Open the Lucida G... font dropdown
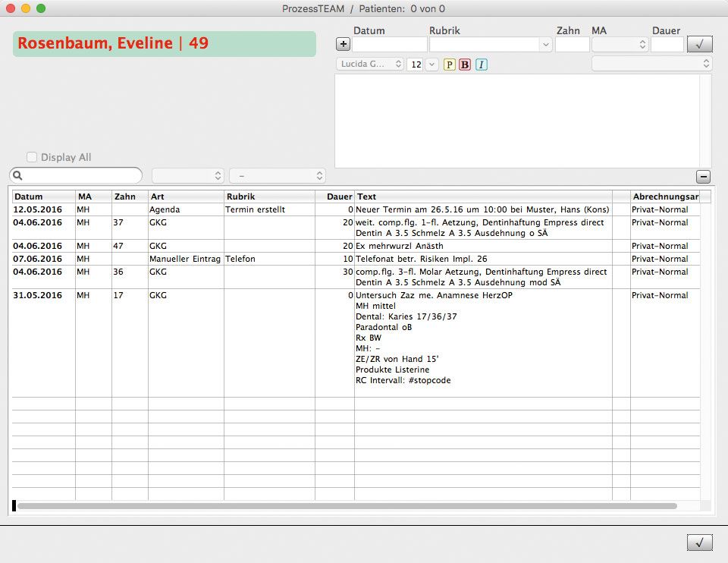The width and height of the screenshot is (728, 563). click(370, 64)
